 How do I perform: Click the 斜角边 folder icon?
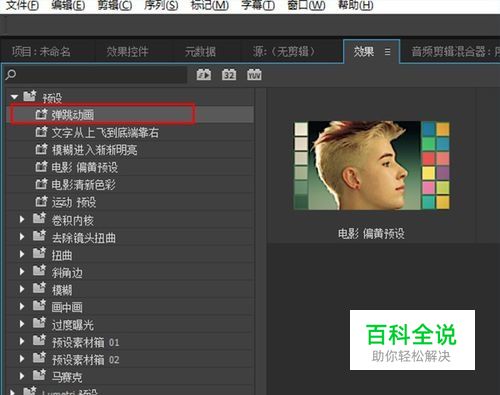pos(39,271)
